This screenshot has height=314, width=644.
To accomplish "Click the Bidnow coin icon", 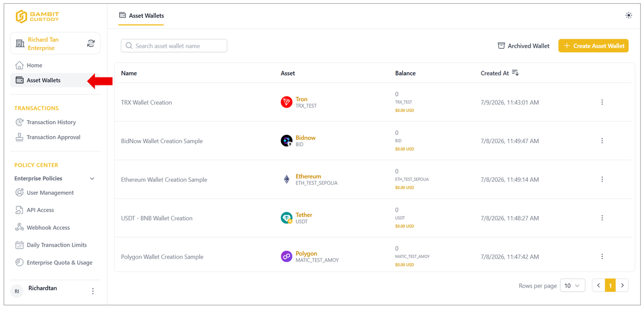I will (x=287, y=141).
